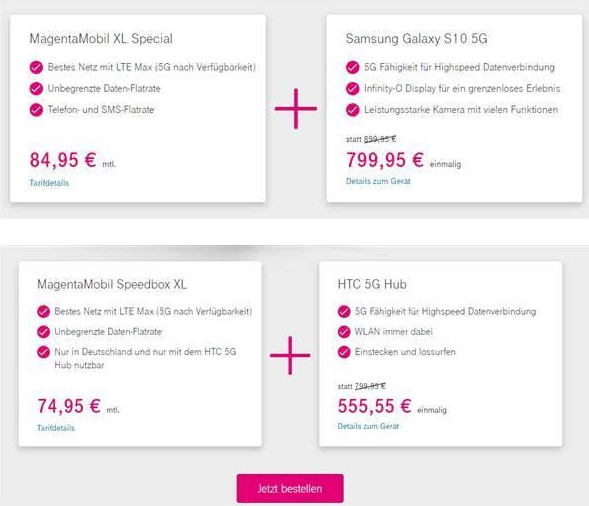Image resolution: width=589 pixels, height=506 pixels.
Task: Click the 84,95 € monthly price
Action: click(x=63, y=160)
